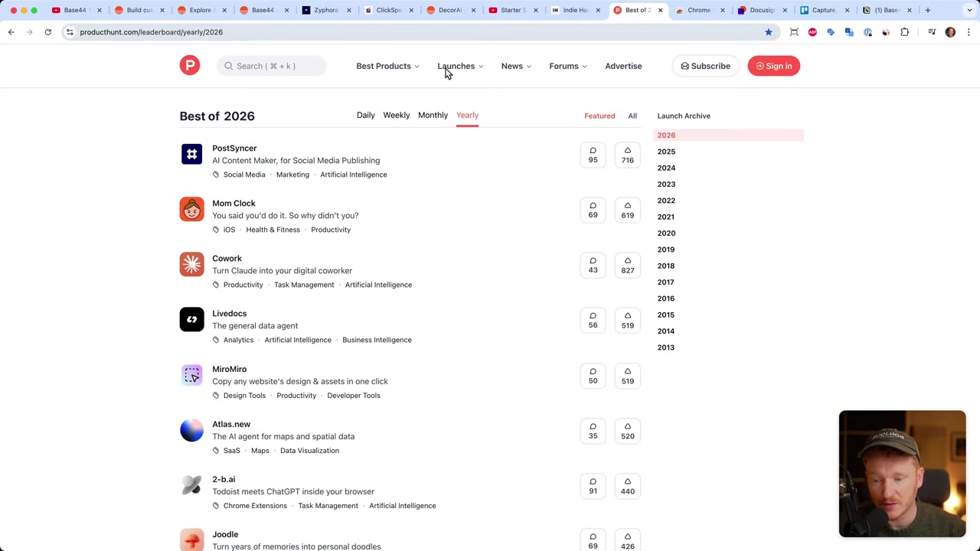Switch to the Monthly leaderboard tab
Screen dimensions: 980x551
tap(433, 115)
